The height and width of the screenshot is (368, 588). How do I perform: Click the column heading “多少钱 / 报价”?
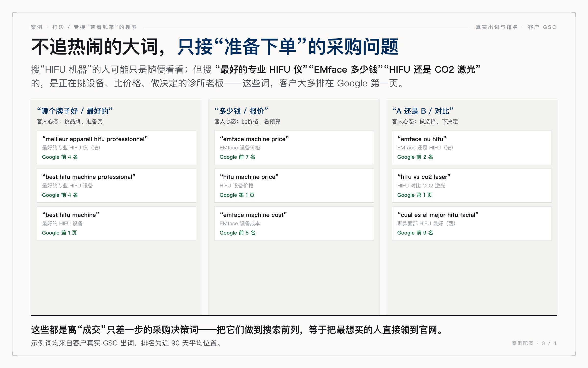click(x=241, y=111)
